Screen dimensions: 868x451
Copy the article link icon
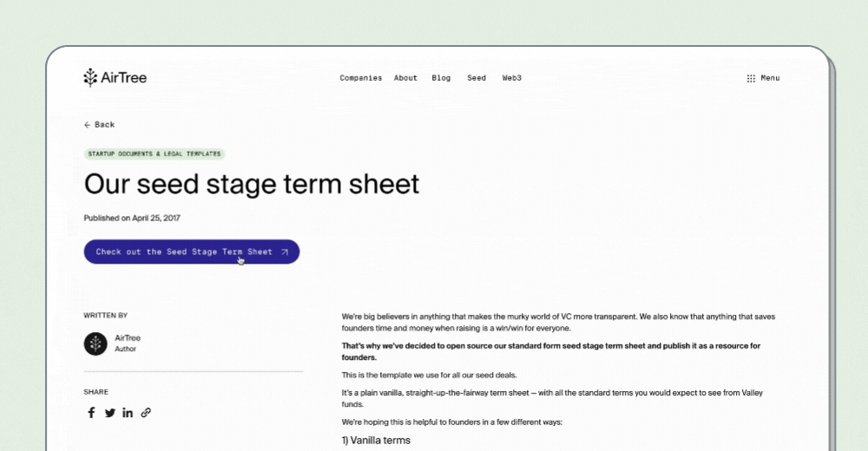tap(146, 413)
